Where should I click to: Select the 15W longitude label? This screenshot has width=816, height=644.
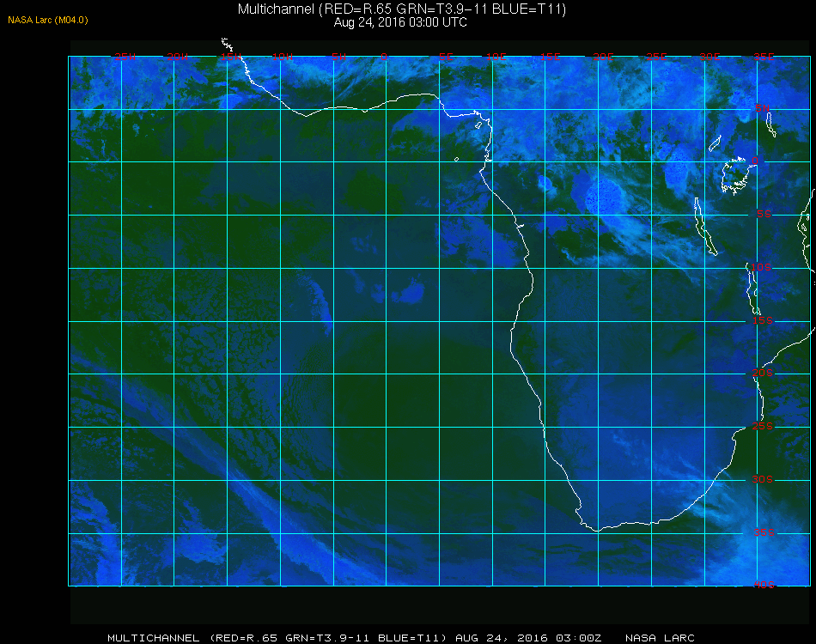(230, 57)
